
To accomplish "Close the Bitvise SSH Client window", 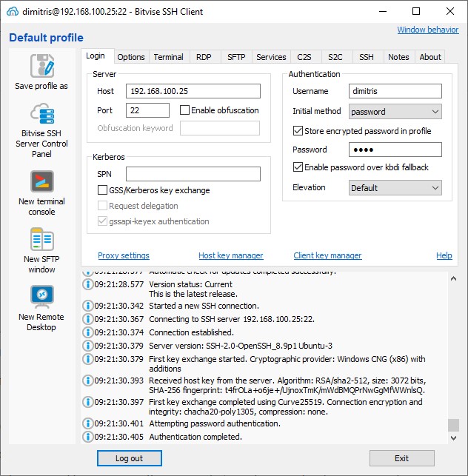I will [x=450, y=12].
